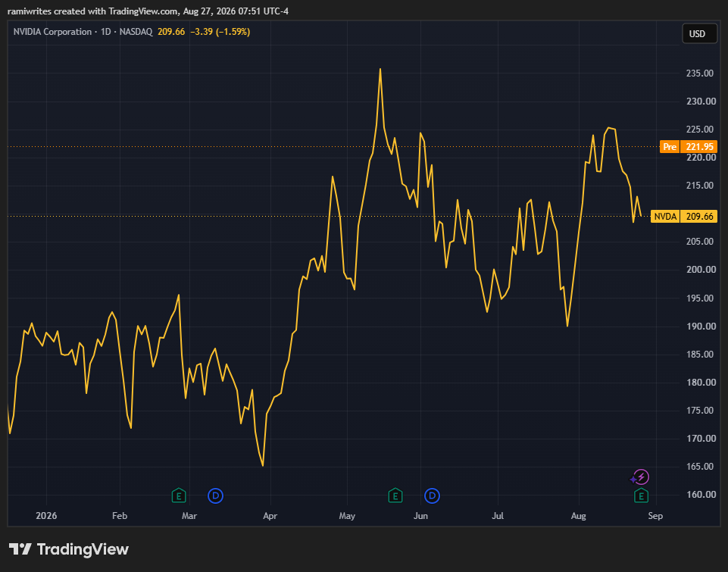Click the Apr time axis label

click(x=270, y=516)
